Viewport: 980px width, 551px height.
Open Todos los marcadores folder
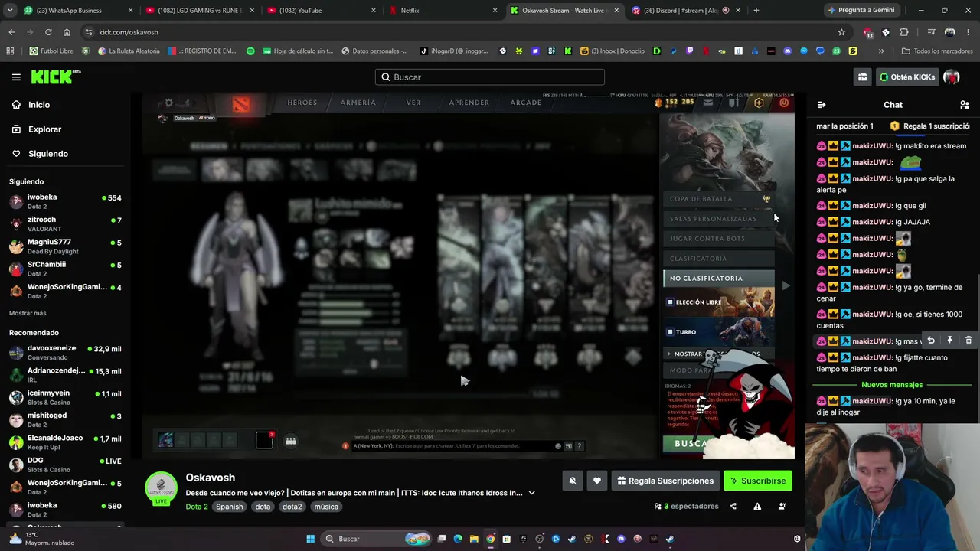(x=936, y=51)
